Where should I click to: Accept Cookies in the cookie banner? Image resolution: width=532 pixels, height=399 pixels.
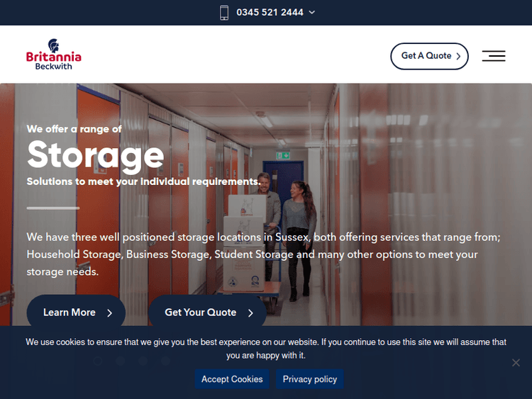coord(232,379)
